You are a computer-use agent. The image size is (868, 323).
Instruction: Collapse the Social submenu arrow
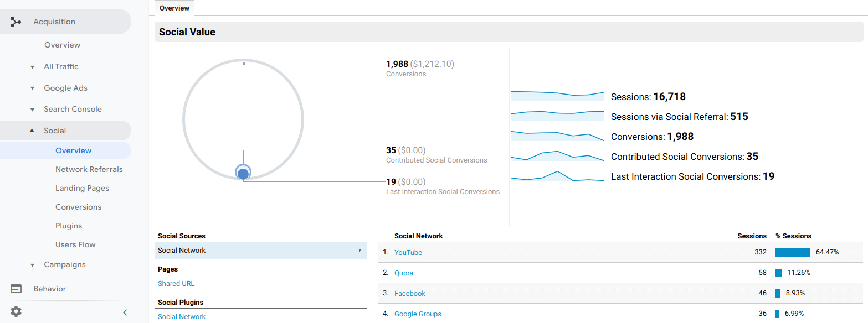(32, 131)
